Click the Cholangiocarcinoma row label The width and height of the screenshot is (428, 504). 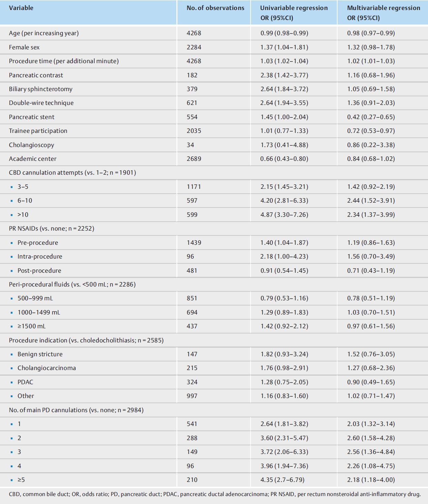(47, 368)
